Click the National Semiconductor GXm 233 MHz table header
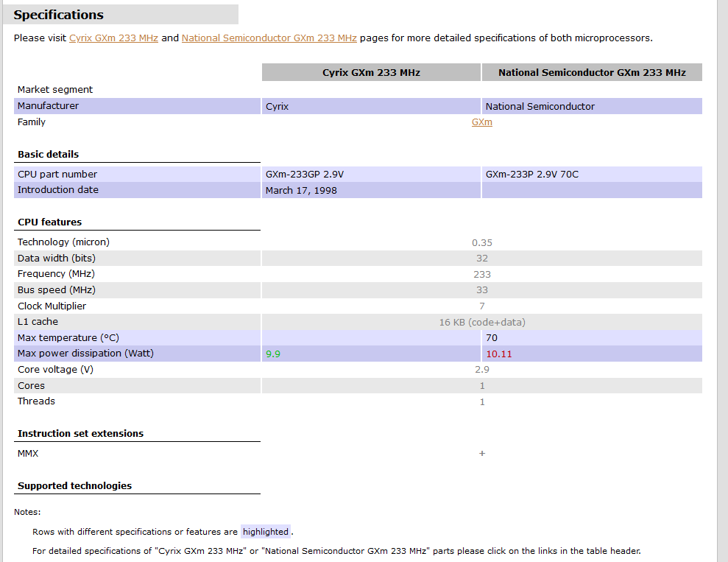728x562 pixels. (x=592, y=72)
